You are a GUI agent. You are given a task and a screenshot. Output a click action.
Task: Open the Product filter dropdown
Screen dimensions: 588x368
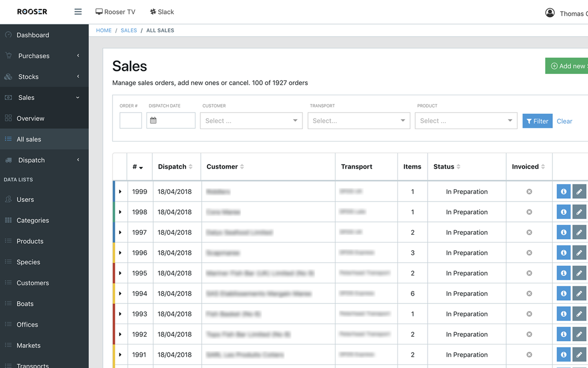click(x=466, y=121)
